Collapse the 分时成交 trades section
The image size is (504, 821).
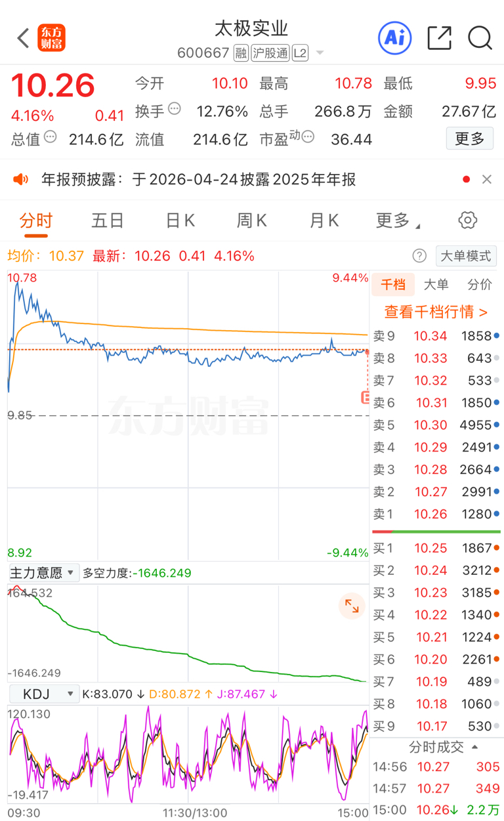pyautogui.click(x=443, y=747)
